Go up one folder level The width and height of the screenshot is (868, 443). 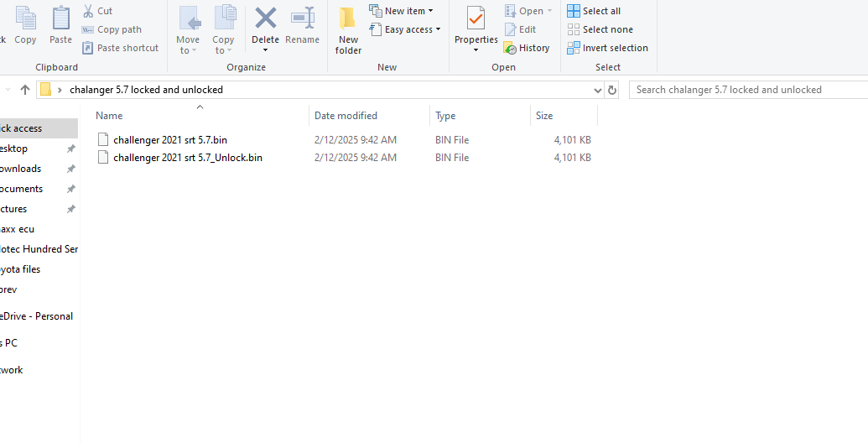(x=25, y=90)
